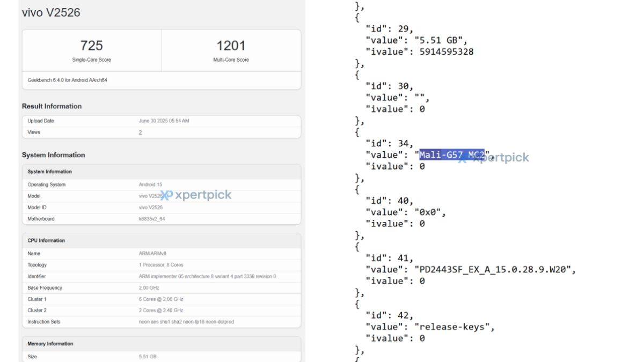Select the JSON number 5914595328
Screen dimensions: 644x362
tap(447, 52)
